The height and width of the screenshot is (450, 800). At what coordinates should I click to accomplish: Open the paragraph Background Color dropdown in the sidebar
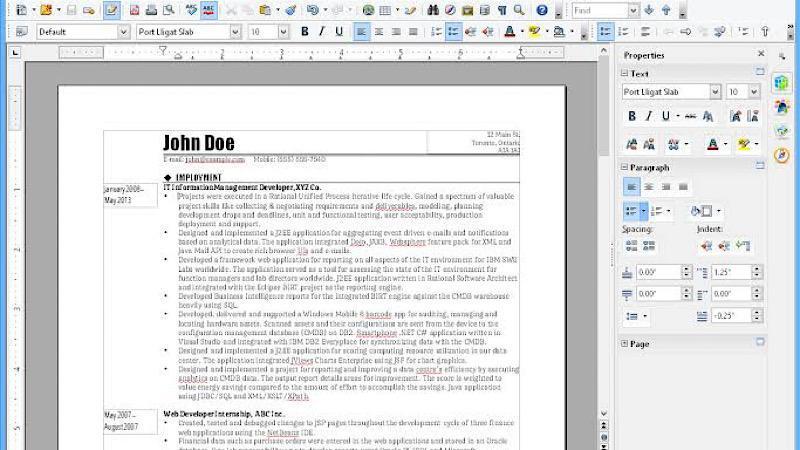point(718,211)
